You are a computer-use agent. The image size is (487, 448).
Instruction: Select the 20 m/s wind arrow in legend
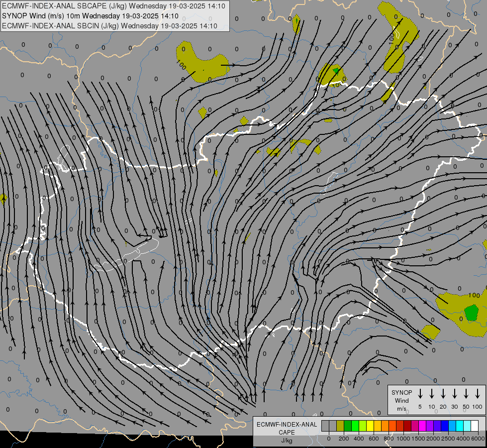tap(443, 394)
